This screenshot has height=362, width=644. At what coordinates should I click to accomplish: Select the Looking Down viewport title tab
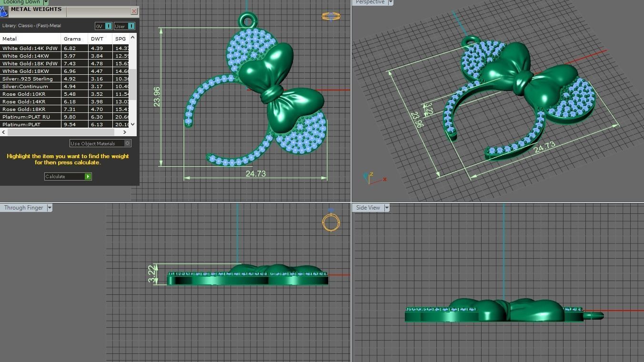click(21, 2)
